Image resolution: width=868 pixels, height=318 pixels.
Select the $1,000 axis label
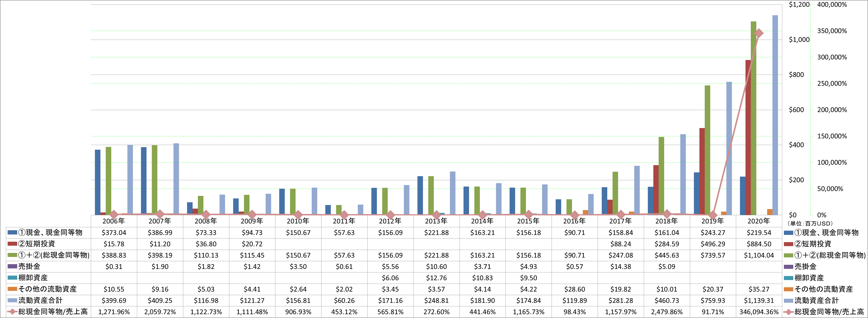(799, 40)
